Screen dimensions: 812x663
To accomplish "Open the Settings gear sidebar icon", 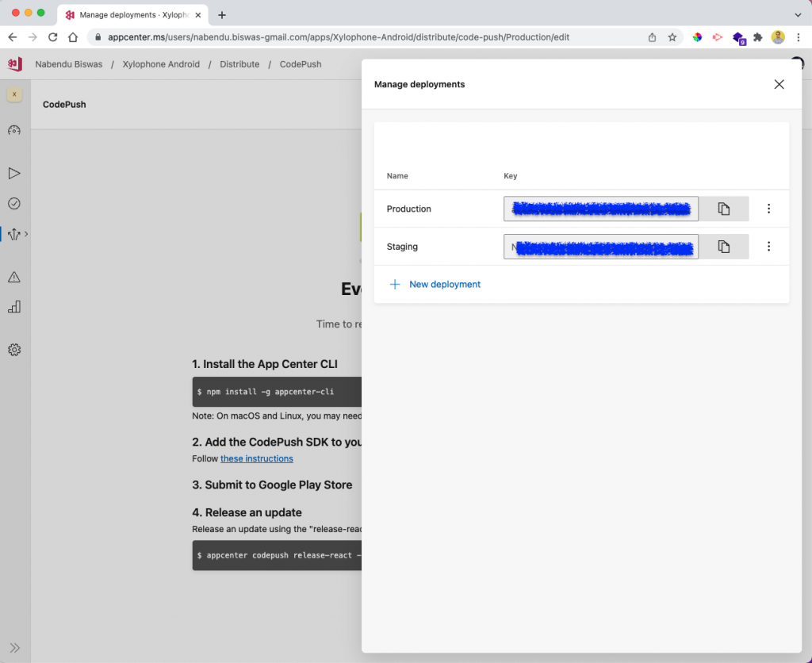I will (x=14, y=350).
